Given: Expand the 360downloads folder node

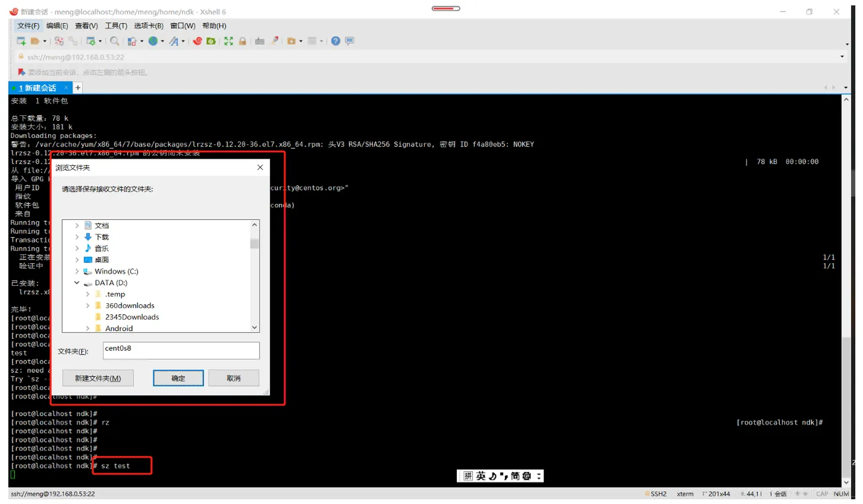Looking at the screenshot, I should click(x=88, y=306).
